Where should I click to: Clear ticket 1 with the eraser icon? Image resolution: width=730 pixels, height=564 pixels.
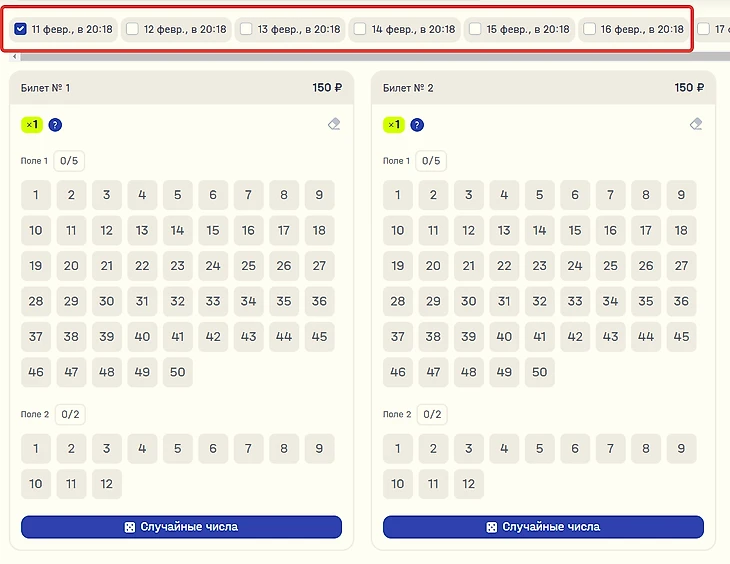[334, 124]
